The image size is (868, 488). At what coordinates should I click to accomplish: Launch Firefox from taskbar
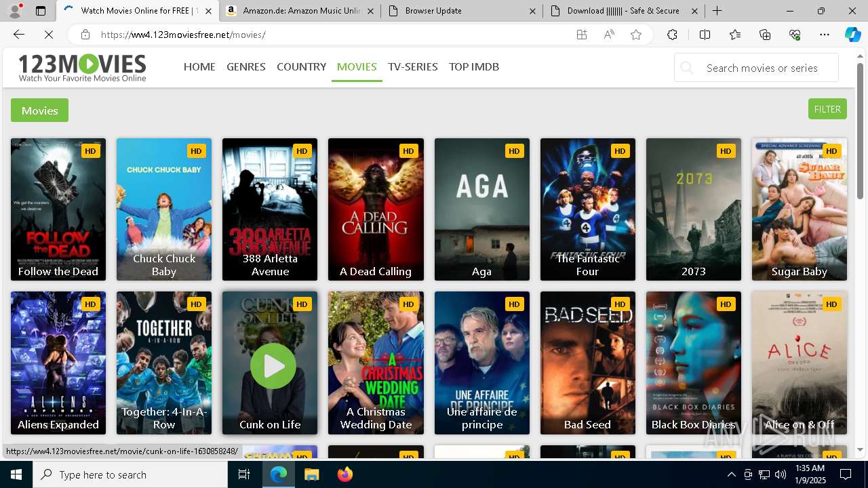345,474
